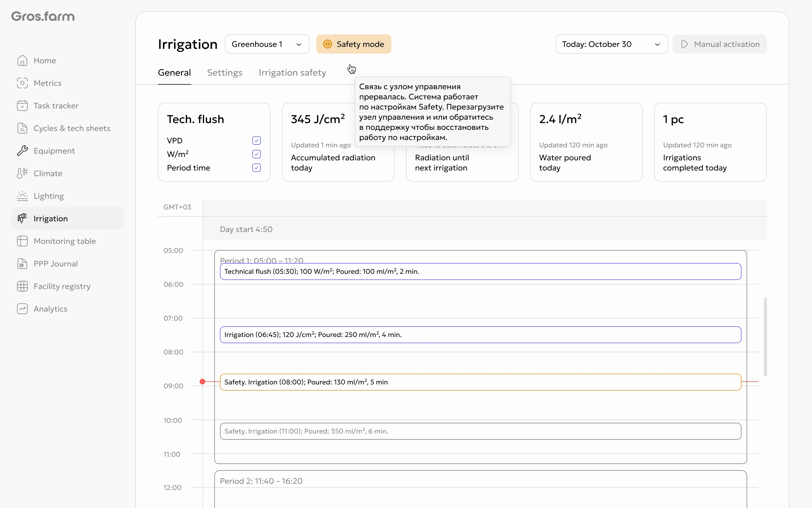
Task: Click the Irrigations completed today label
Action: click(x=695, y=163)
